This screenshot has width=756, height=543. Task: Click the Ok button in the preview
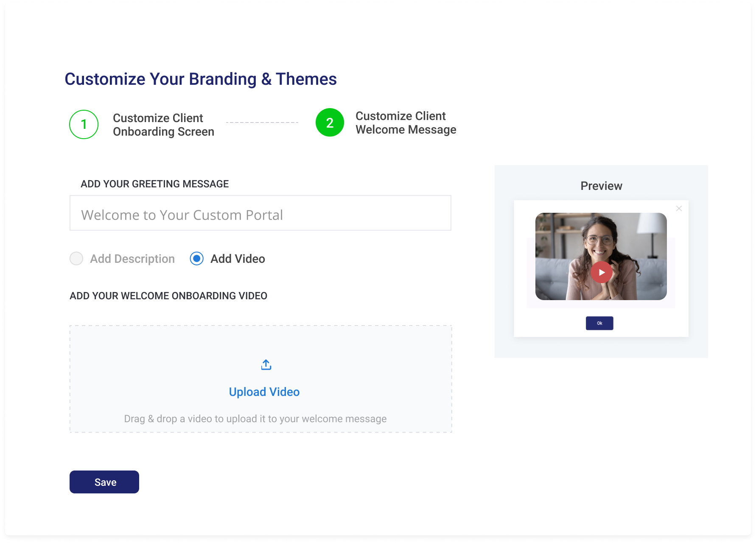[x=599, y=323]
